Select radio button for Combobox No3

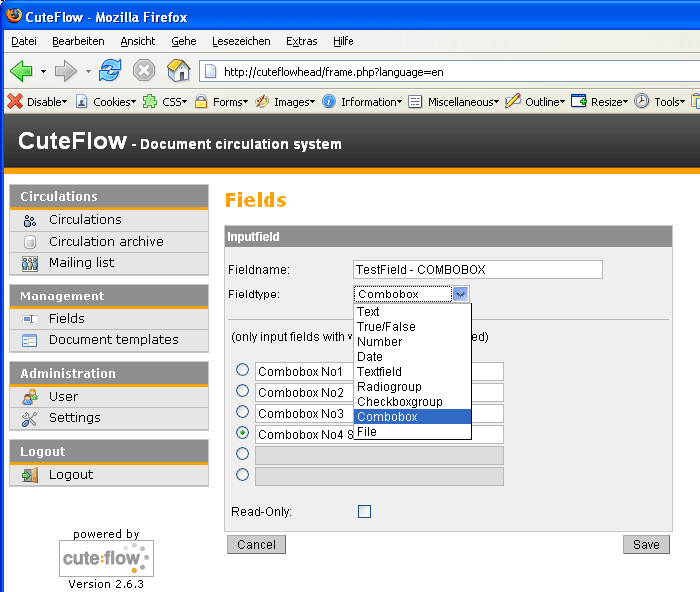(x=242, y=412)
